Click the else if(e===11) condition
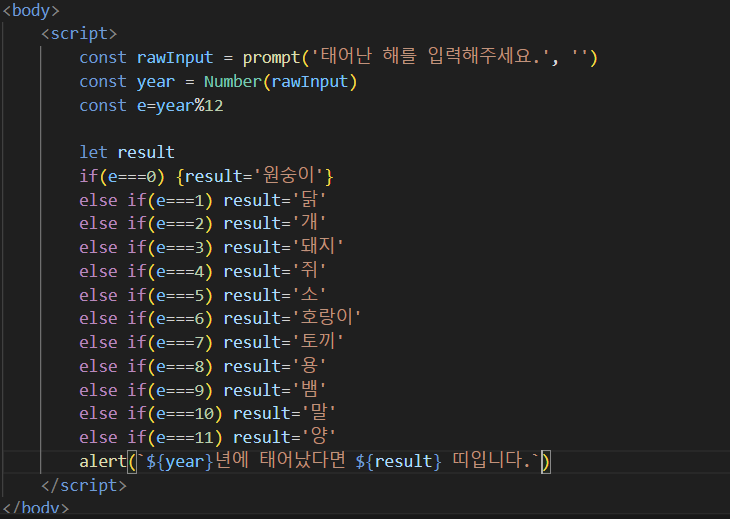 tap(151, 437)
